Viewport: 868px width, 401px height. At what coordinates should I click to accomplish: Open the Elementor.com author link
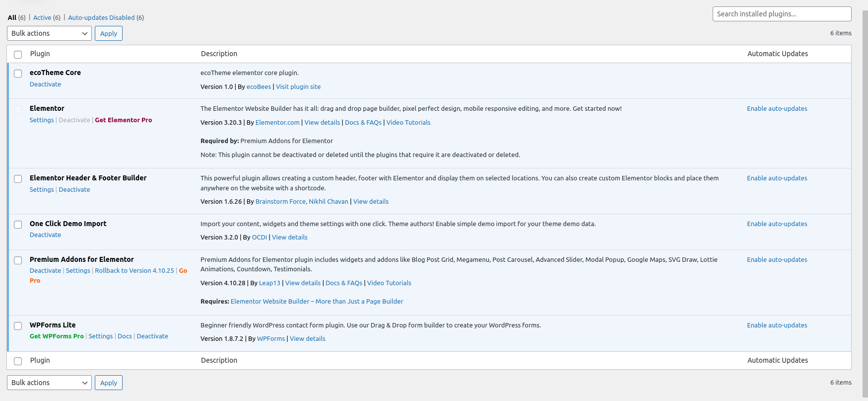click(277, 122)
